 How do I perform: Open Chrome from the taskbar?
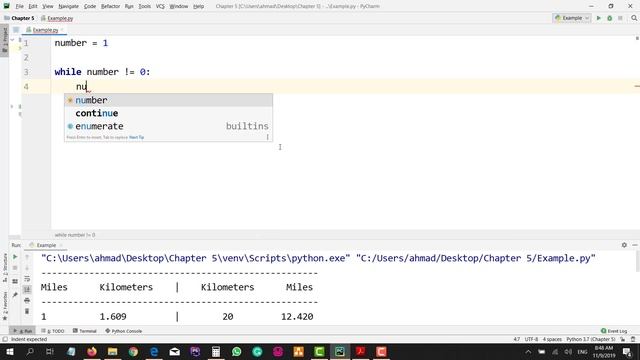click(x=133, y=351)
